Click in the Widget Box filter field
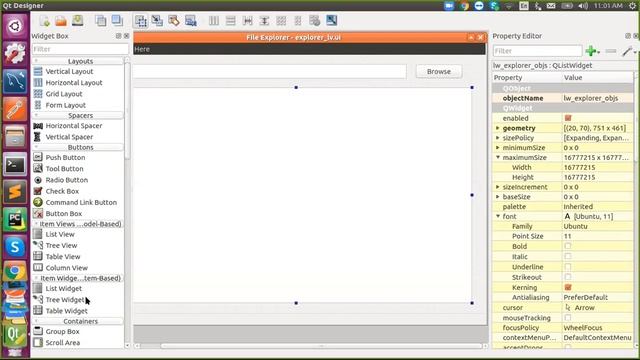Screen dimensions: 640x360 80,49
